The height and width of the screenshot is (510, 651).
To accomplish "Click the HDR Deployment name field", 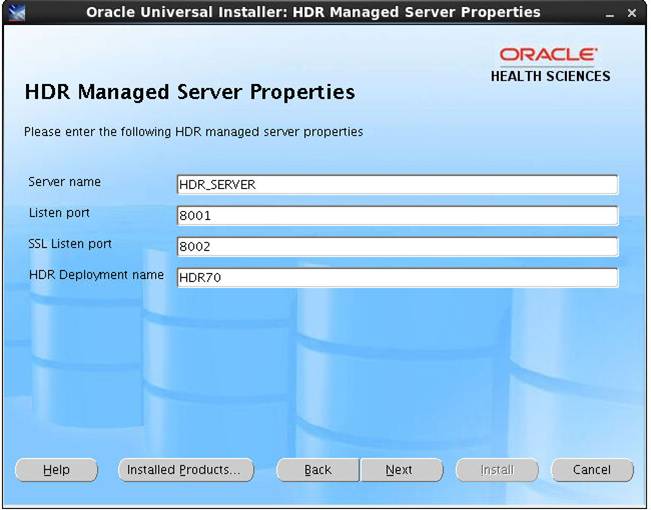I will click(x=397, y=278).
